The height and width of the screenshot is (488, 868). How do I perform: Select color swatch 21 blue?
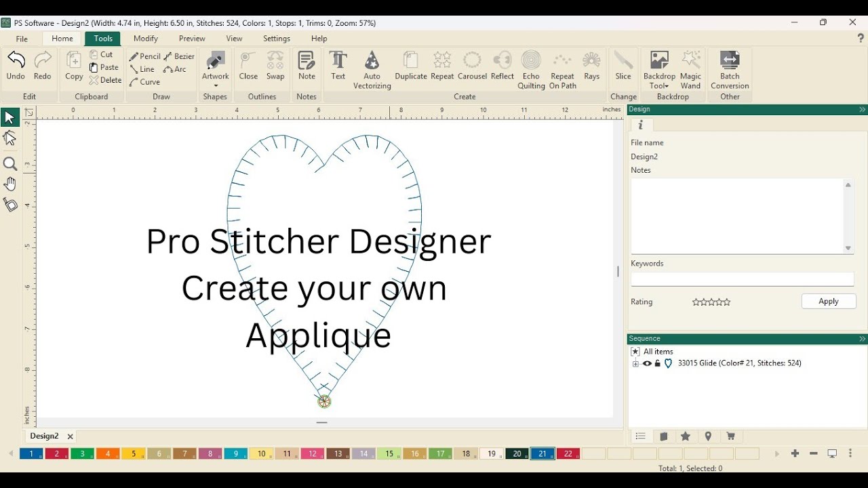(x=542, y=453)
